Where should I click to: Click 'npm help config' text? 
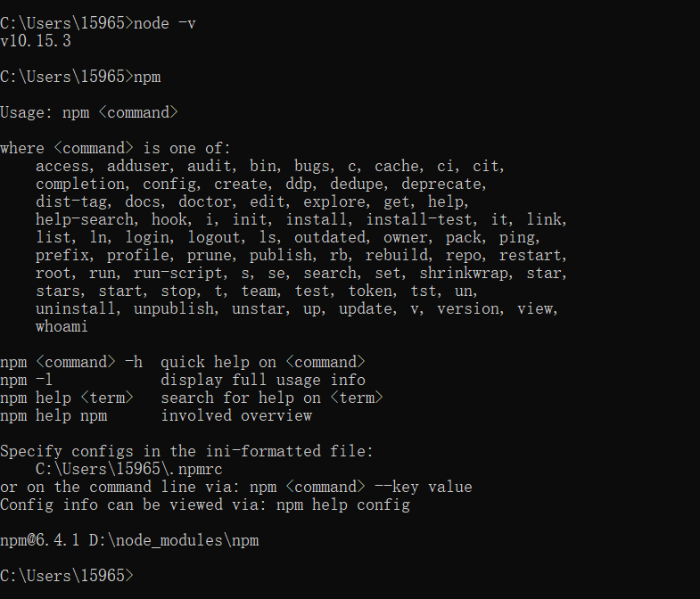pyautogui.click(x=343, y=505)
